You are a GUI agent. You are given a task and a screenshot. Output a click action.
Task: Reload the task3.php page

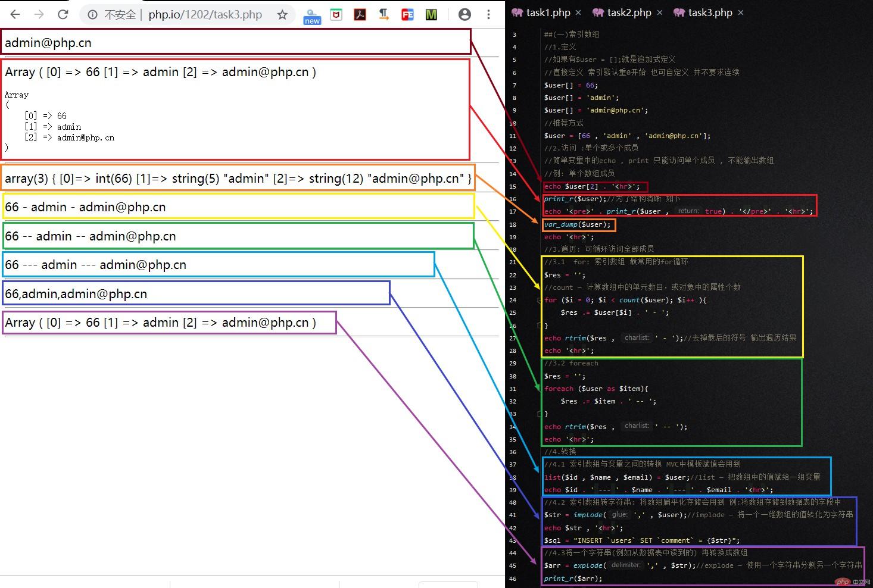pos(63,14)
